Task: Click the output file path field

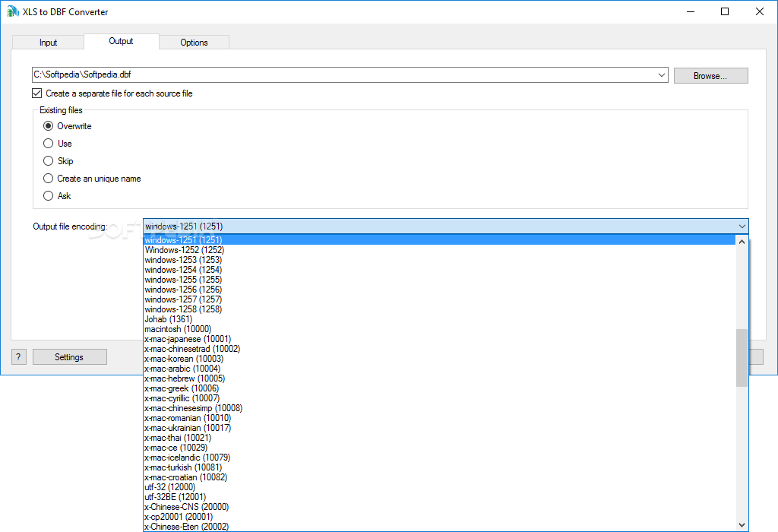Action: pos(344,75)
